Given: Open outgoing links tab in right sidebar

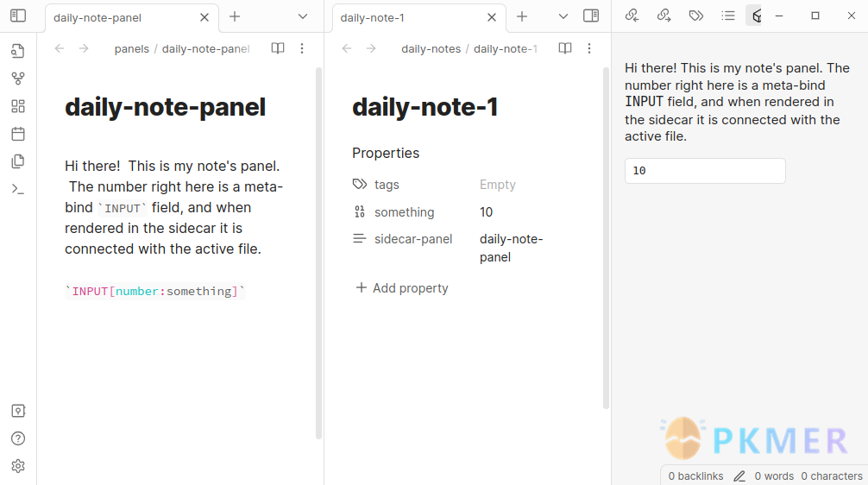Looking at the screenshot, I should tap(664, 16).
